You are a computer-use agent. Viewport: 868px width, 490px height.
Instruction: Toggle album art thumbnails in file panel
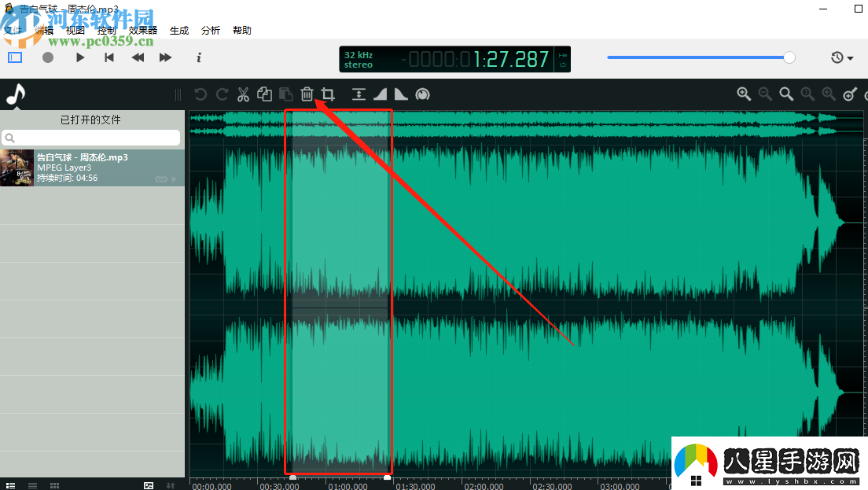click(x=149, y=485)
